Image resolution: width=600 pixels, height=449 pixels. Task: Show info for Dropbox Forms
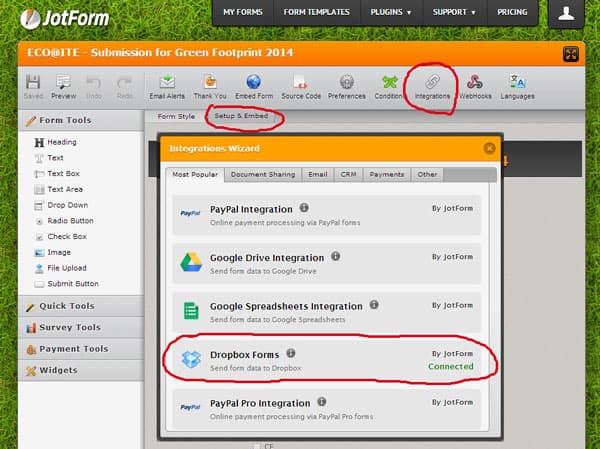point(291,353)
